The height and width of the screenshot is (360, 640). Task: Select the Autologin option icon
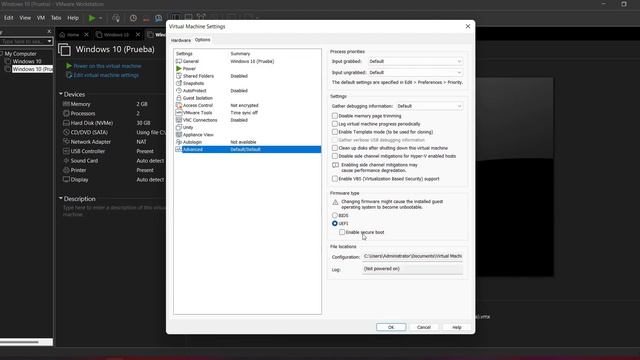coord(178,142)
